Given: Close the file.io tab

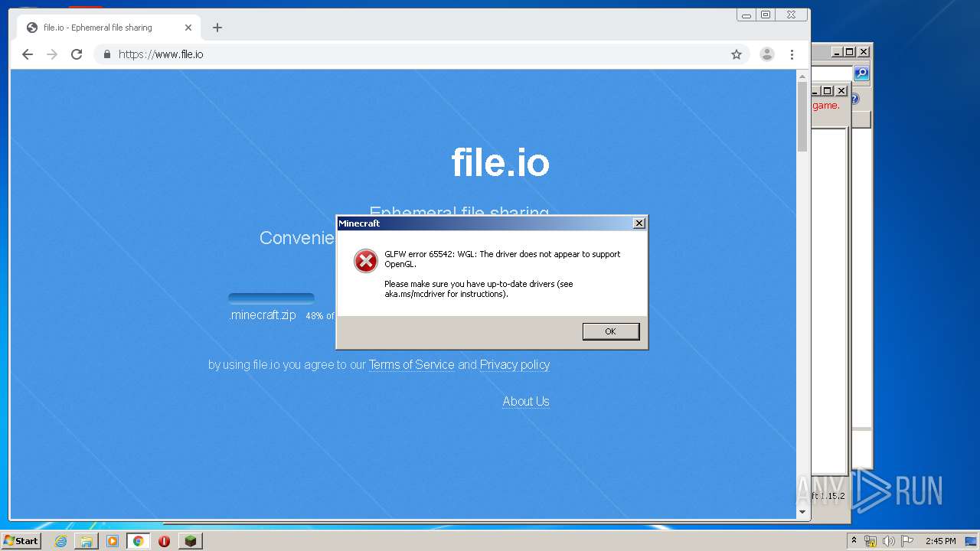Looking at the screenshot, I should click(x=188, y=28).
